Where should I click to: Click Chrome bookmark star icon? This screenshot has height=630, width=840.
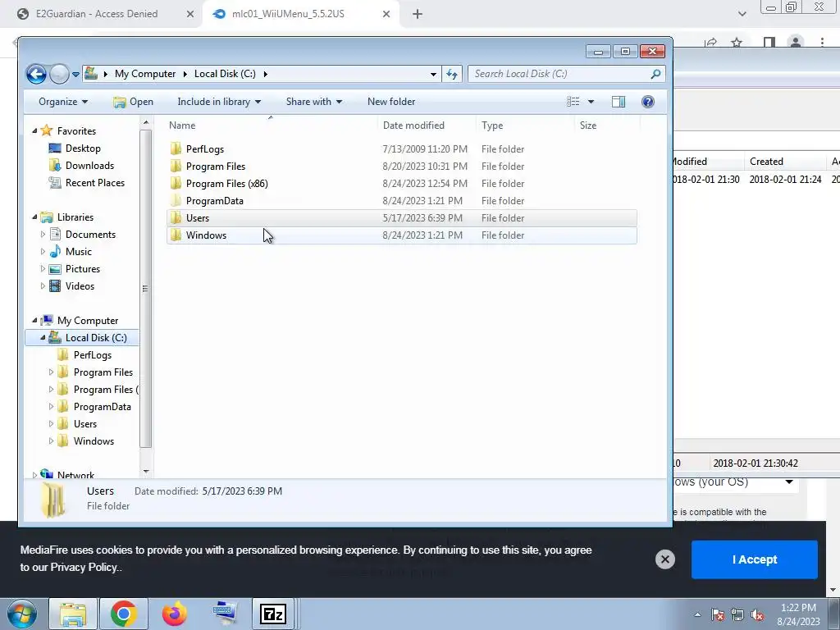pyautogui.click(x=737, y=42)
